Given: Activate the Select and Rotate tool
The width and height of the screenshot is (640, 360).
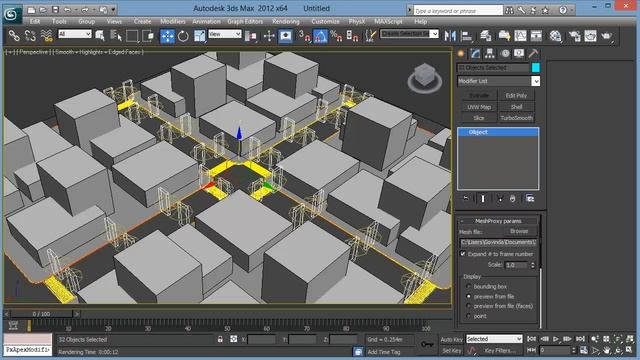Looking at the screenshot, I should coord(183,36).
